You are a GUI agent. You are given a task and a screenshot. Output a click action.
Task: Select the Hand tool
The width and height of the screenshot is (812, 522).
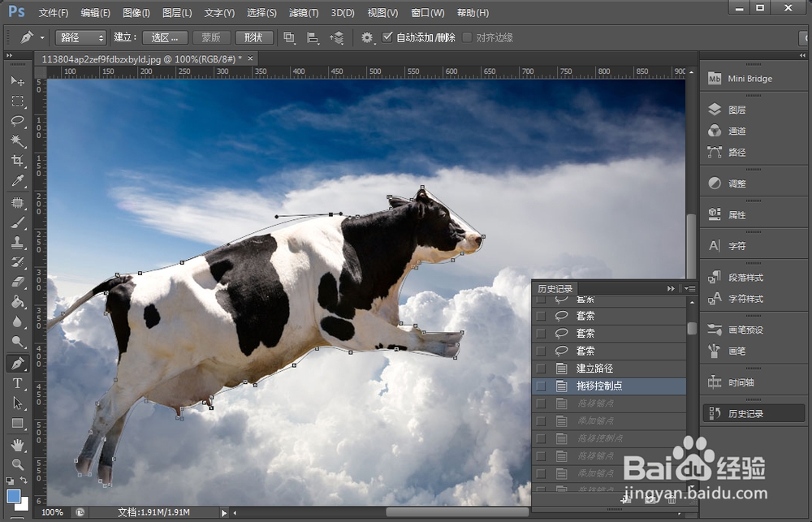tap(18, 445)
